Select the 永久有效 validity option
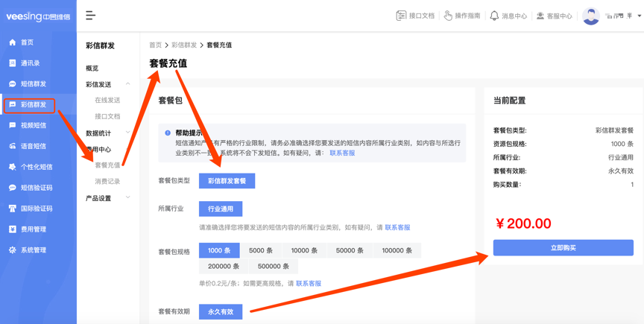644x324 pixels. 221,312
